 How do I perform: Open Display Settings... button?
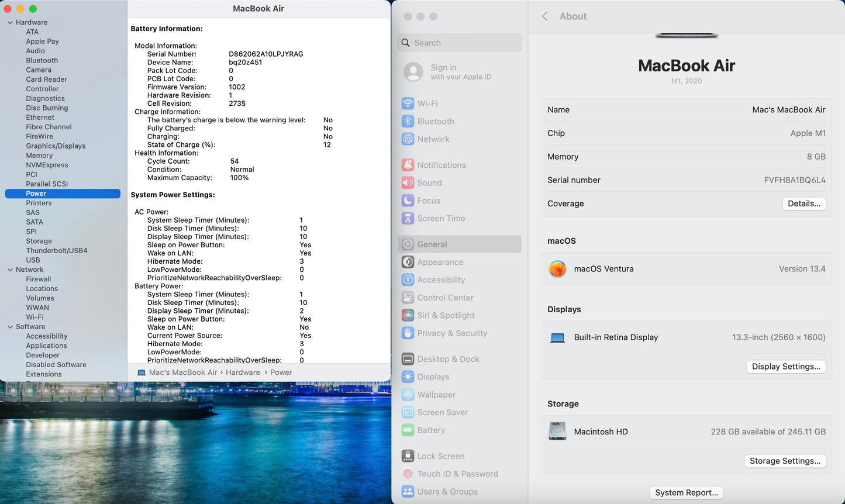pyautogui.click(x=786, y=367)
